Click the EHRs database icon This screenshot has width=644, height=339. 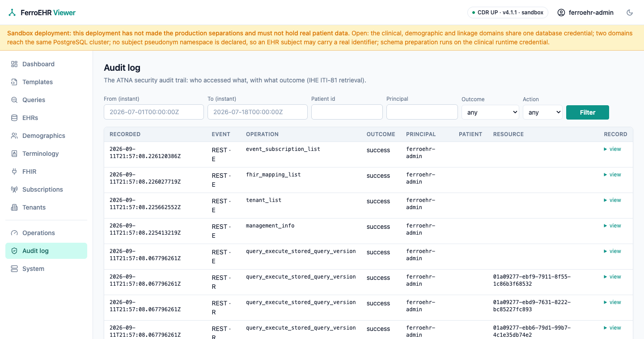(x=14, y=118)
